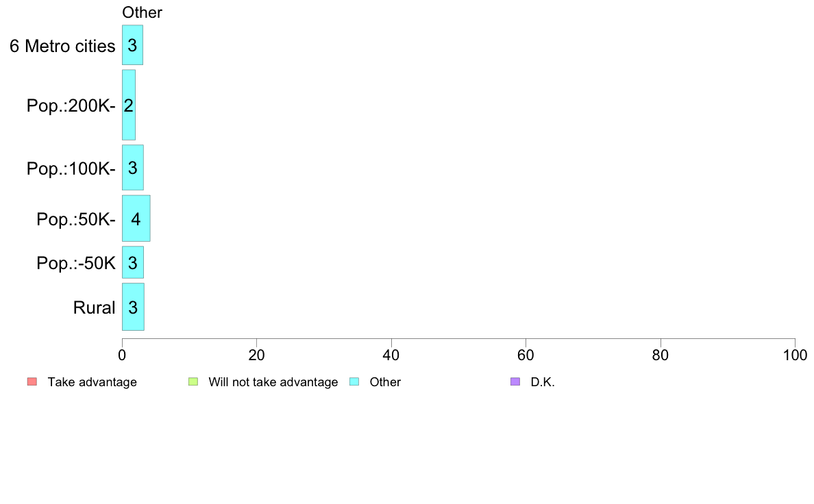Click the cyan Other legend swatch
814x504 pixels.
point(354,381)
